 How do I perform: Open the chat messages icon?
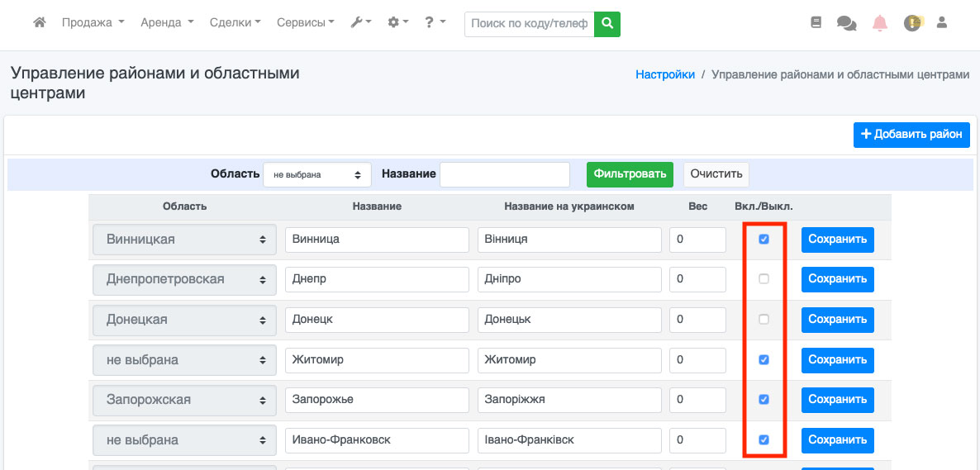coord(846,23)
